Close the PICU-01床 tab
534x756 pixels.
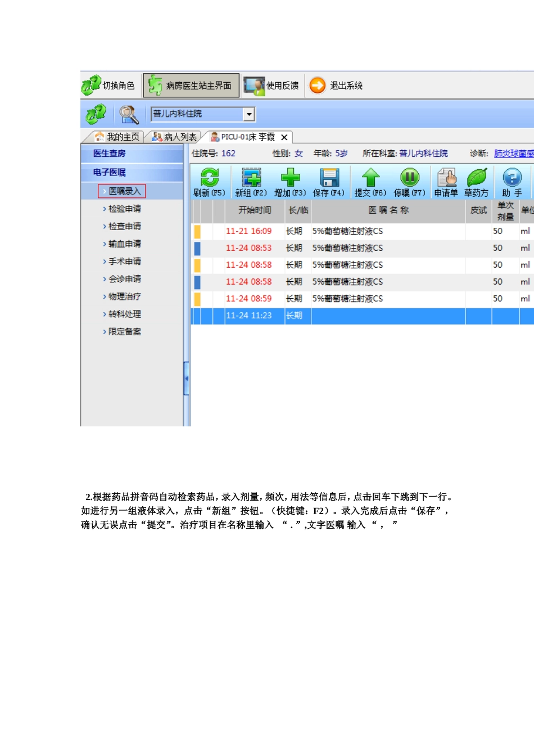(284, 137)
